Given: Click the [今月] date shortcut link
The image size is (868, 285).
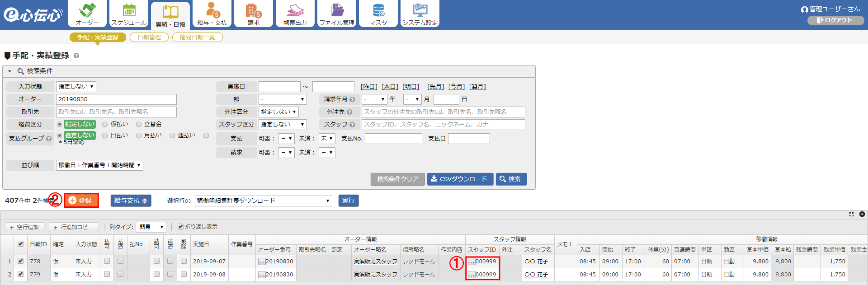Looking at the screenshot, I should tap(456, 87).
